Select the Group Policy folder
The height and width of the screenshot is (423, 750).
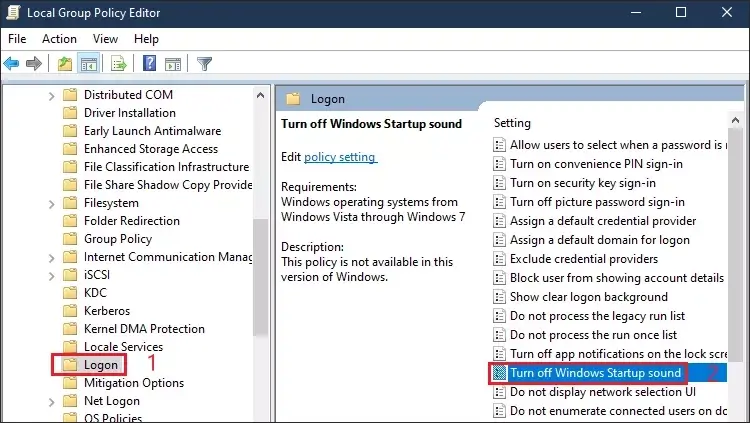tap(118, 239)
